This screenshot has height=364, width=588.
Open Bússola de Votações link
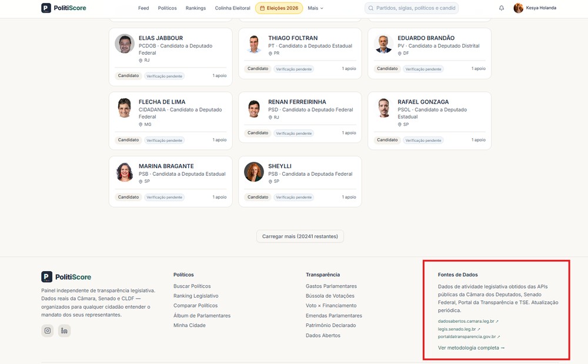330,296
